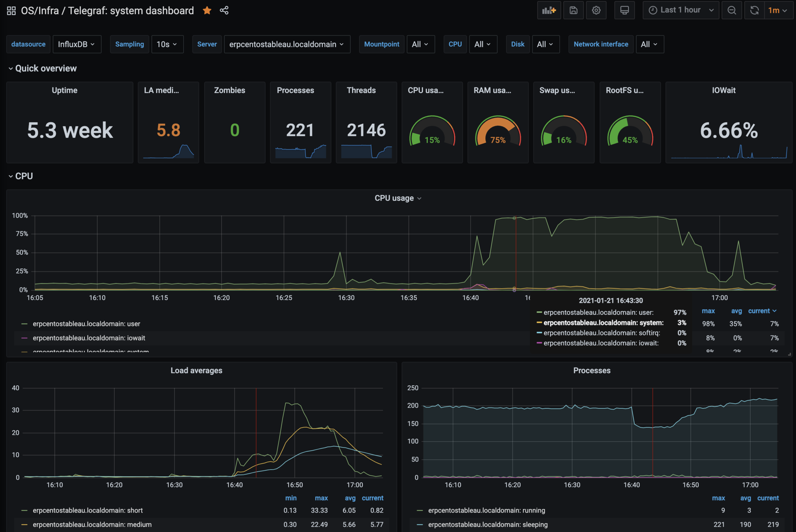
Task: Collapse the Quick overview row
Action: pos(43,69)
